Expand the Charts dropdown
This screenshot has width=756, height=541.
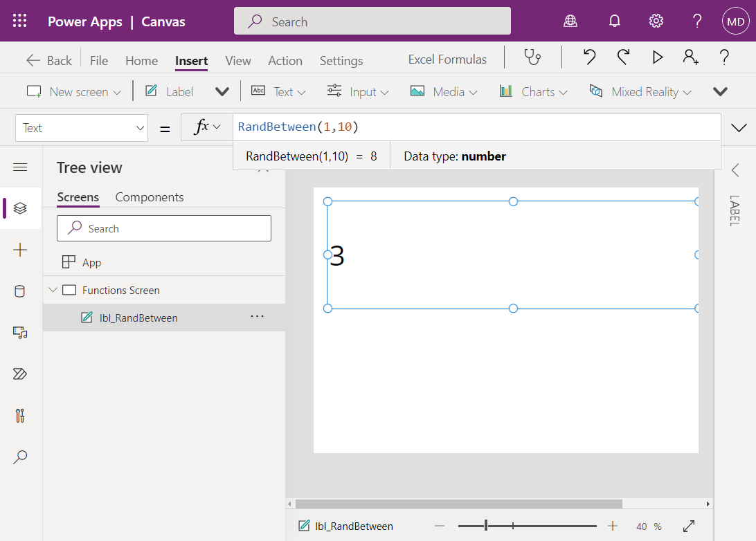coord(533,91)
